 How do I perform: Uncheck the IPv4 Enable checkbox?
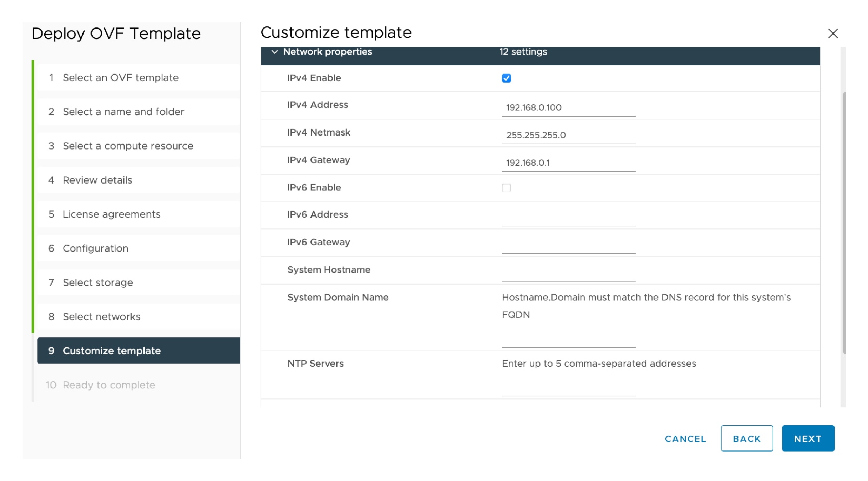coord(506,78)
